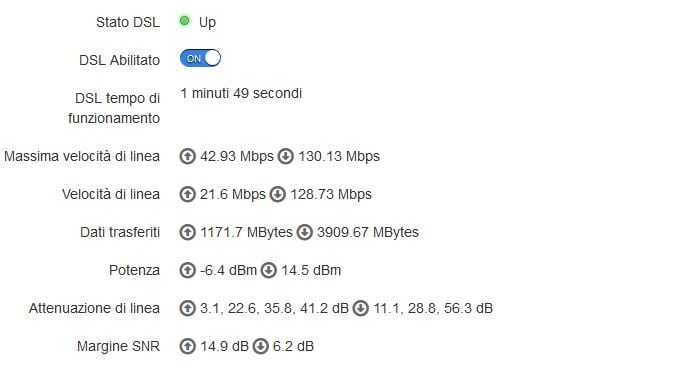Image resolution: width=673 pixels, height=374 pixels.
Task: Click download arrow icon beside 14.5 dBm
Action: click(269, 270)
